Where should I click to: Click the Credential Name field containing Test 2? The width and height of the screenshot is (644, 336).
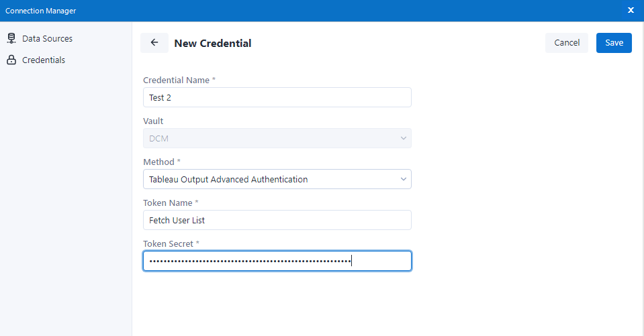coord(277,97)
